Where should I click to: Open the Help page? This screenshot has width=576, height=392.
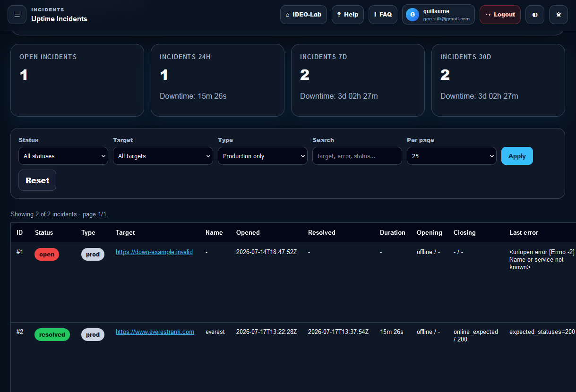point(348,15)
